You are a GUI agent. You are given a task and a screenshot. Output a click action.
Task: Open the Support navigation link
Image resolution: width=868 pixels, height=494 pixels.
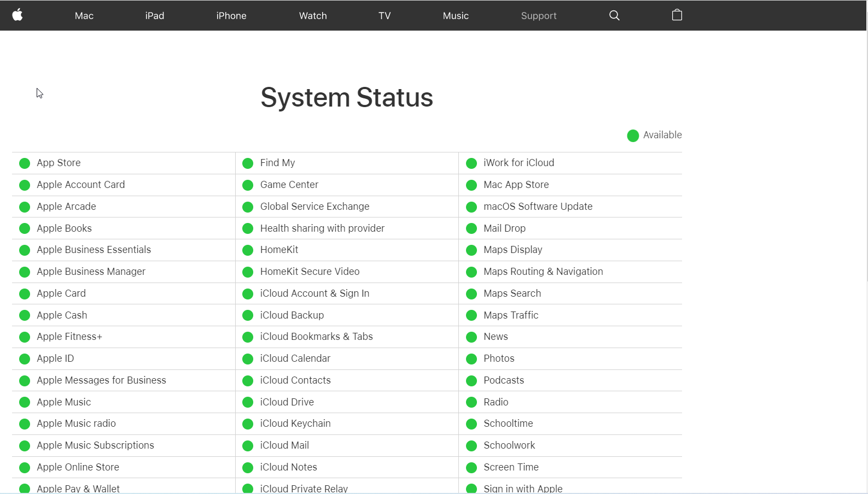pyautogui.click(x=539, y=16)
